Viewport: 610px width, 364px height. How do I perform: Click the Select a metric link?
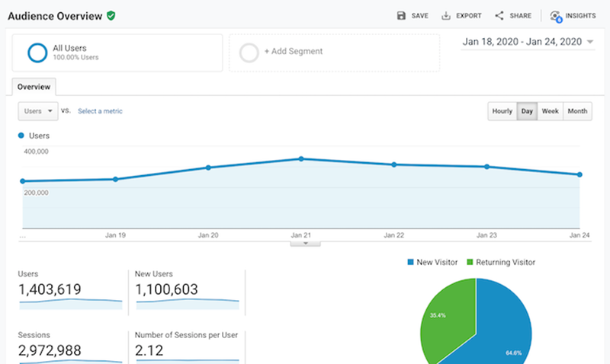[100, 111]
